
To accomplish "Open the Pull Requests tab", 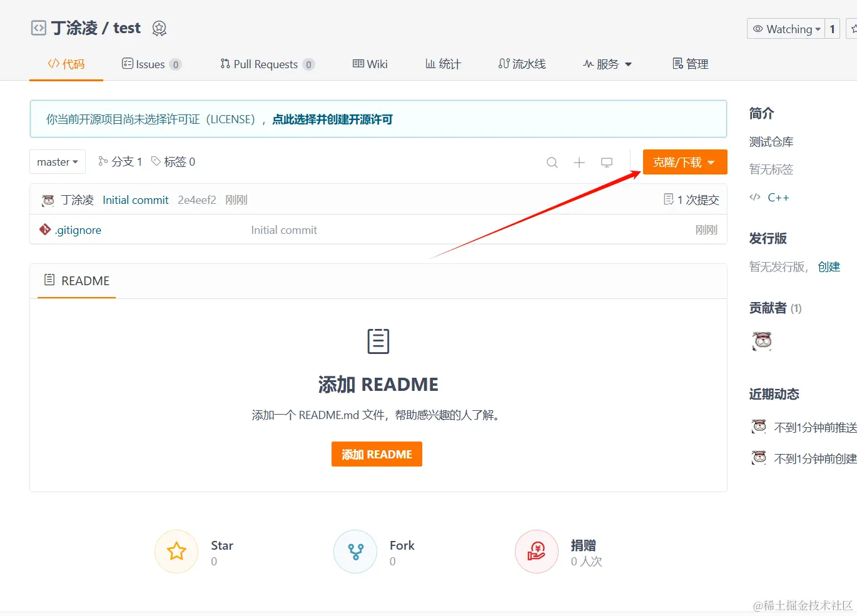I will pyautogui.click(x=267, y=64).
